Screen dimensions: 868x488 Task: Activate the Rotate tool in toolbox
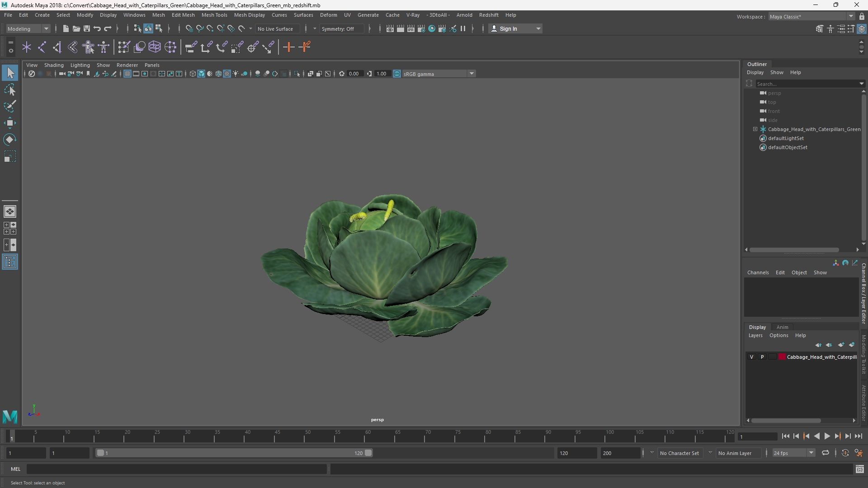10,140
